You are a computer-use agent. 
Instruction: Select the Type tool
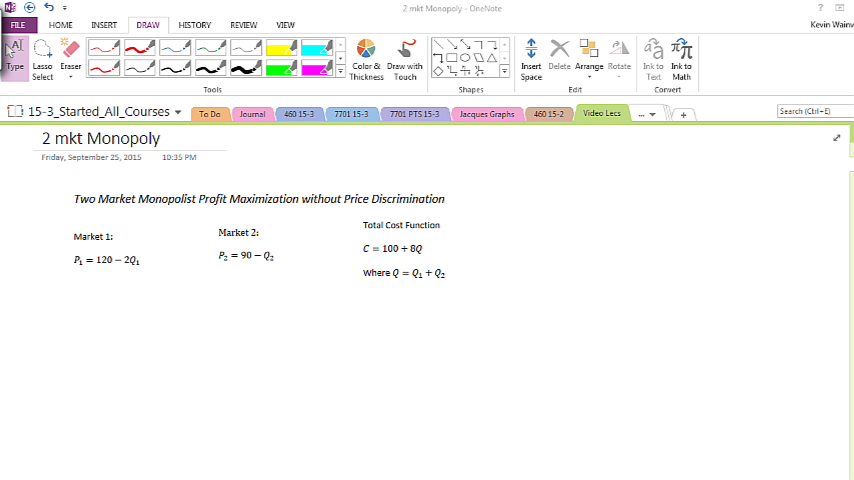15,57
